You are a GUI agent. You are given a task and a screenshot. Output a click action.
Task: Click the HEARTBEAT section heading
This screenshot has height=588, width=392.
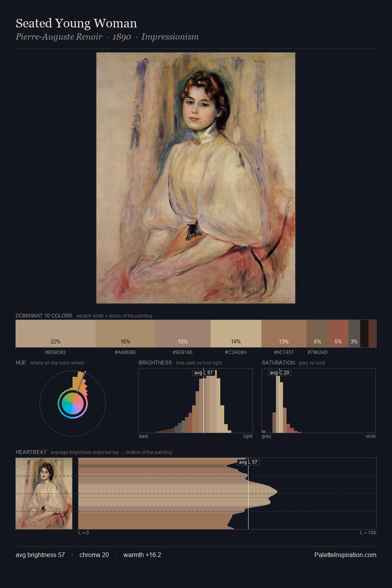pyautogui.click(x=31, y=452)
